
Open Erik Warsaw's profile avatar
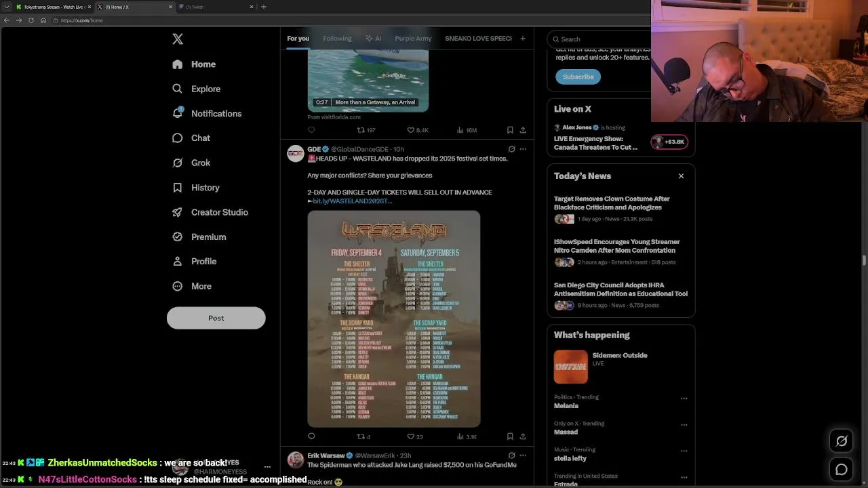tap(295, 461)
